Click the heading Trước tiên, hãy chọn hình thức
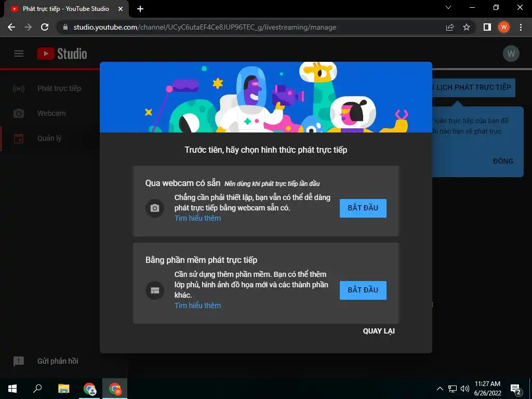Screen dimensions: 532x399 [x=266, y=150]
